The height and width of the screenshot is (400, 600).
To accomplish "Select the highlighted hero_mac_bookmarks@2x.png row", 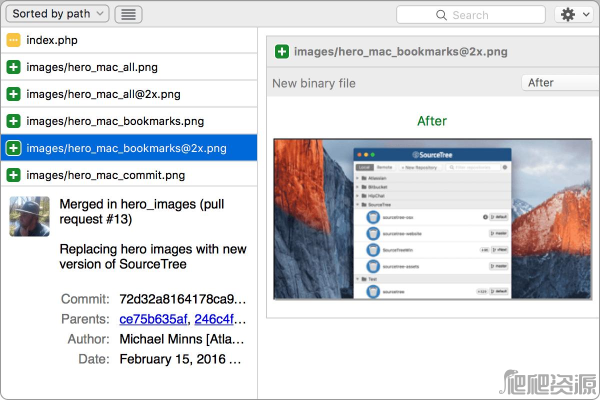I will coord(129,148).
